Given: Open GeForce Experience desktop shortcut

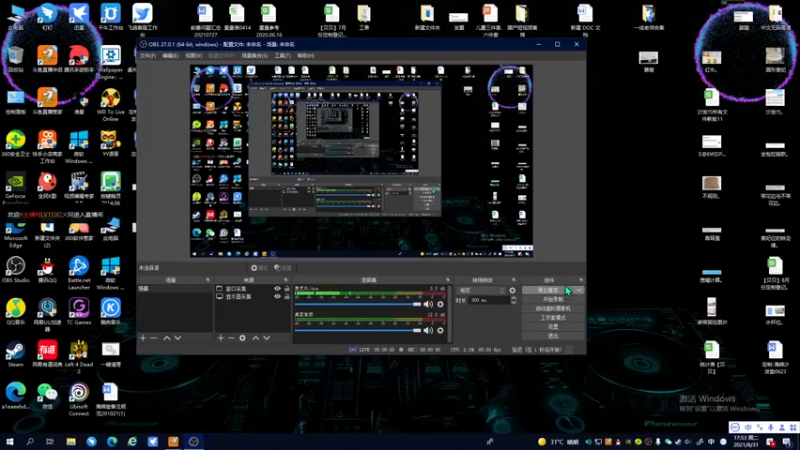Looking at the screenshot, I should coord(15,188).
